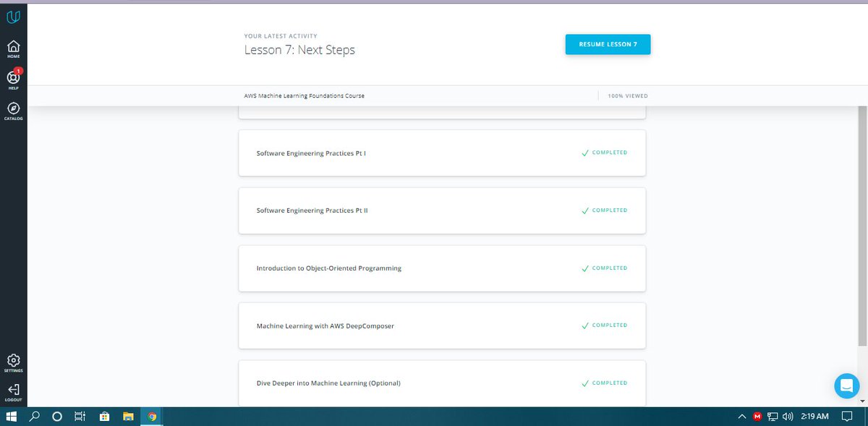Open Machine Learning with AWS DeepComposer lesson
868x426 pixels.
tap(442, 325)
